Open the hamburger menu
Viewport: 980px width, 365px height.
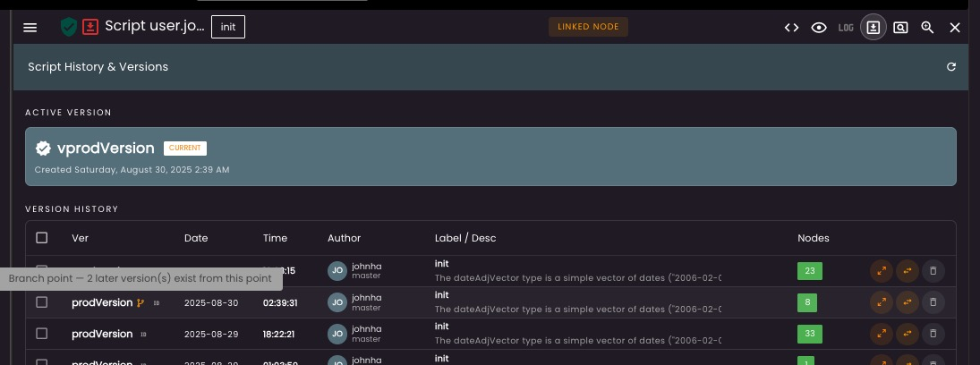point(30,28)
